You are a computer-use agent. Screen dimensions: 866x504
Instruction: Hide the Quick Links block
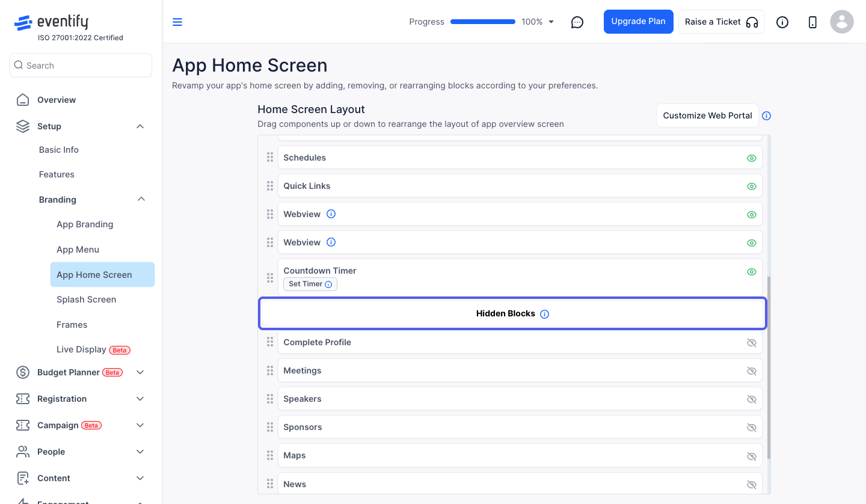pyautogui.click(x=751, y=186)
